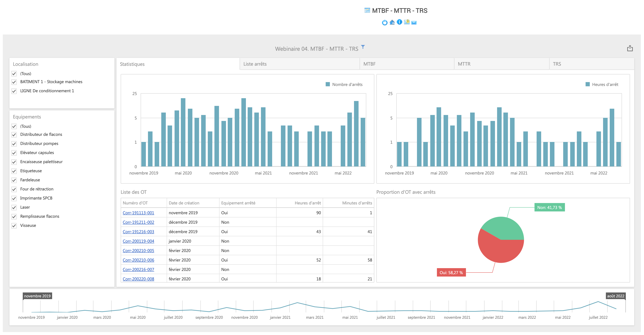Click the 'Liste des OT' heading
Viewport: 644px width, 335px height.
[133, 192]
